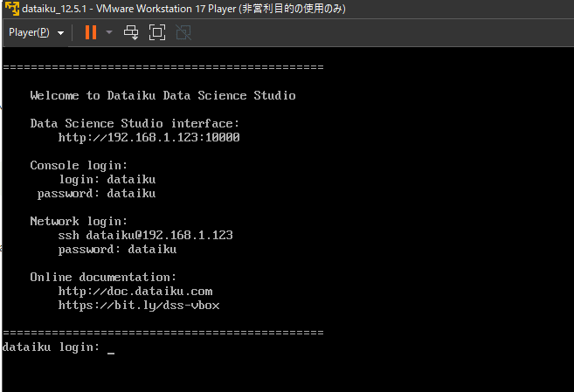574x392 pixels.
Task: Click the 'Online documentation:' heading text
Action: pyautogui.click(x=103, y=278)
